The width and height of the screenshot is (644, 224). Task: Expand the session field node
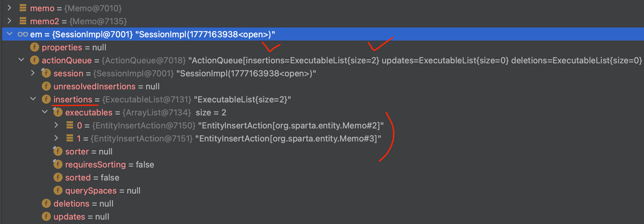point(33,73)
